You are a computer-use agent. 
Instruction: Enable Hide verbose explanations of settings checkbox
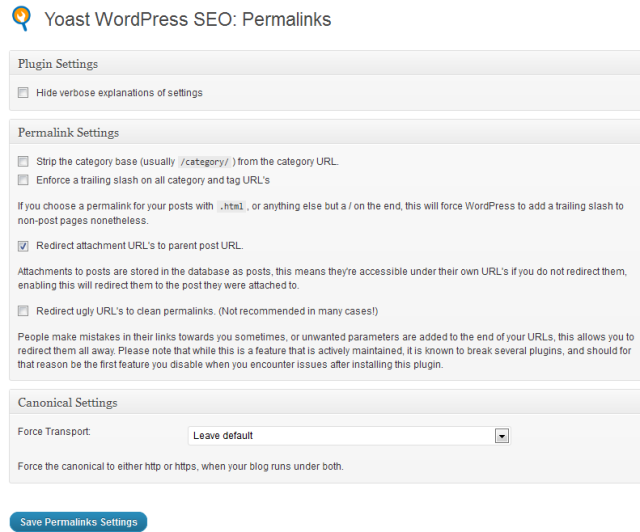(23, 93)
